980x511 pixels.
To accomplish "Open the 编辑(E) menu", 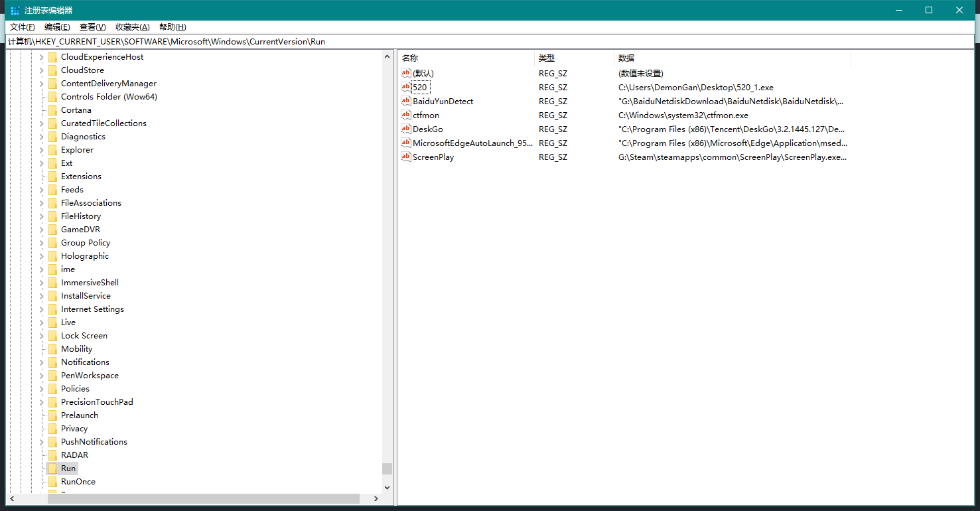I will 57,27.
